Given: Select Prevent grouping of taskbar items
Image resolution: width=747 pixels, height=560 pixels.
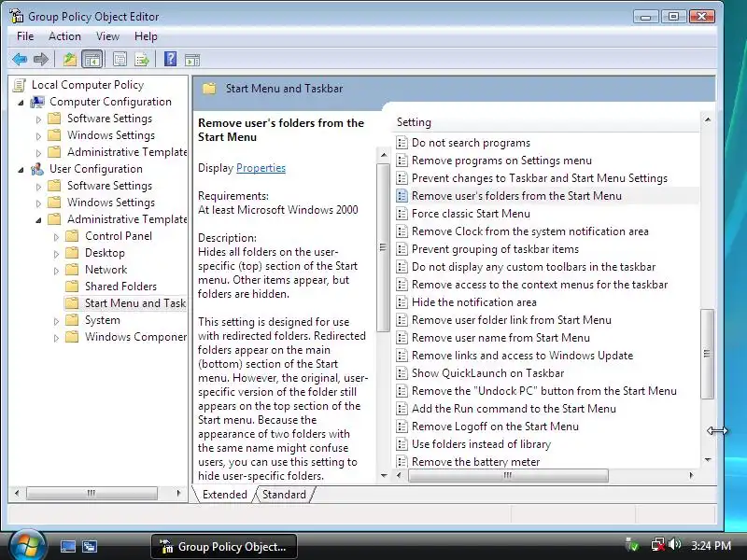Looking at the screenshot, I should (x=495, y=249).
